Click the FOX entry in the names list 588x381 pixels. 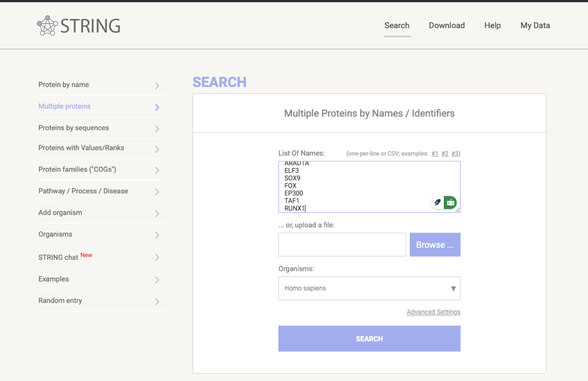[290, 186]
